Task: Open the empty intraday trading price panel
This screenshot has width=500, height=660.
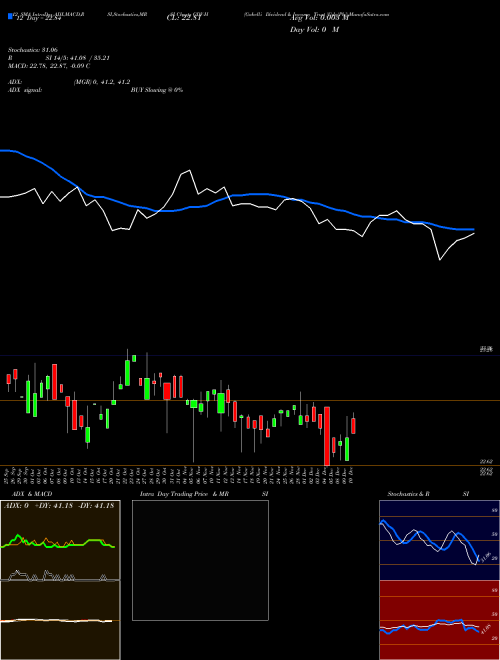Action: pos(200,560)
